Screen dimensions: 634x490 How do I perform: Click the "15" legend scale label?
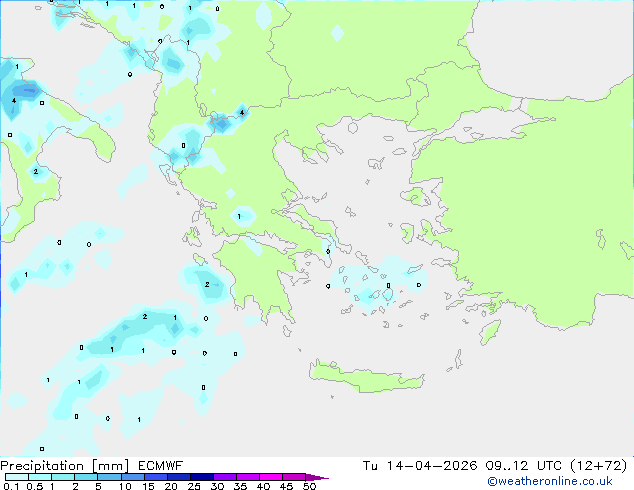click(148, 486)
